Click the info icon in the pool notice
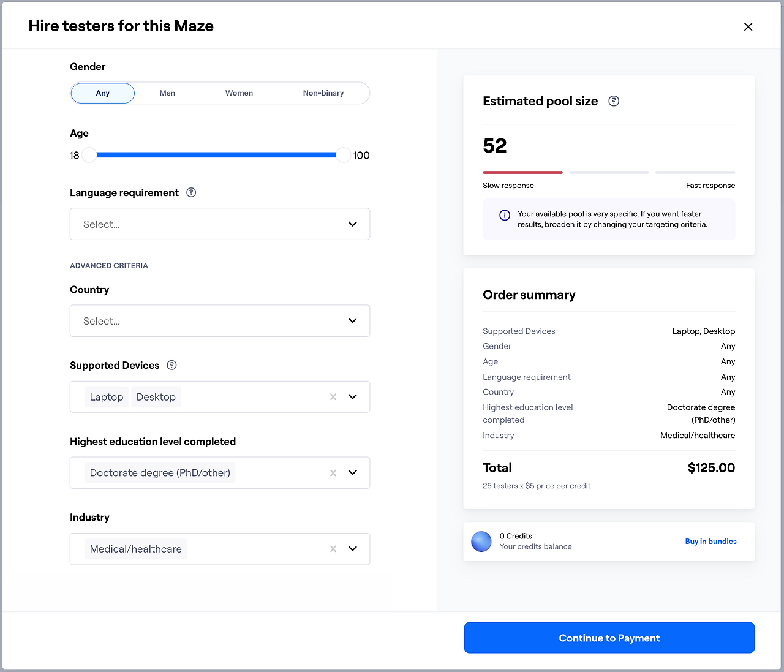This screenshot has height=672, width=784. [505, 215]
